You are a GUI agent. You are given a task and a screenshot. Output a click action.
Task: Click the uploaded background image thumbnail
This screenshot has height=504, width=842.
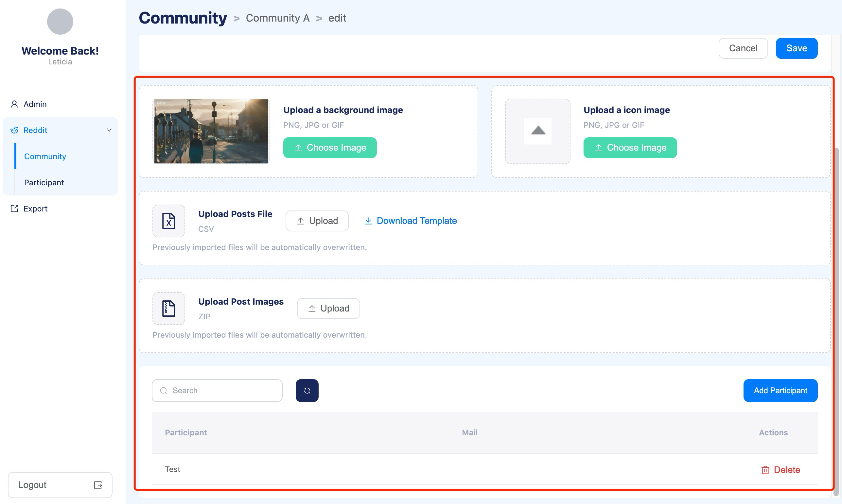[x=211, y=131]
